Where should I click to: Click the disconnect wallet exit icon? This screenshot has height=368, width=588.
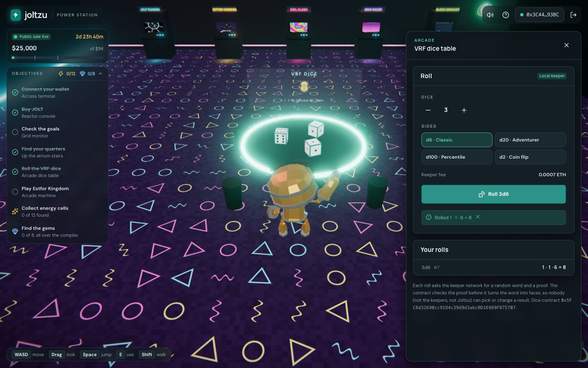573,15
